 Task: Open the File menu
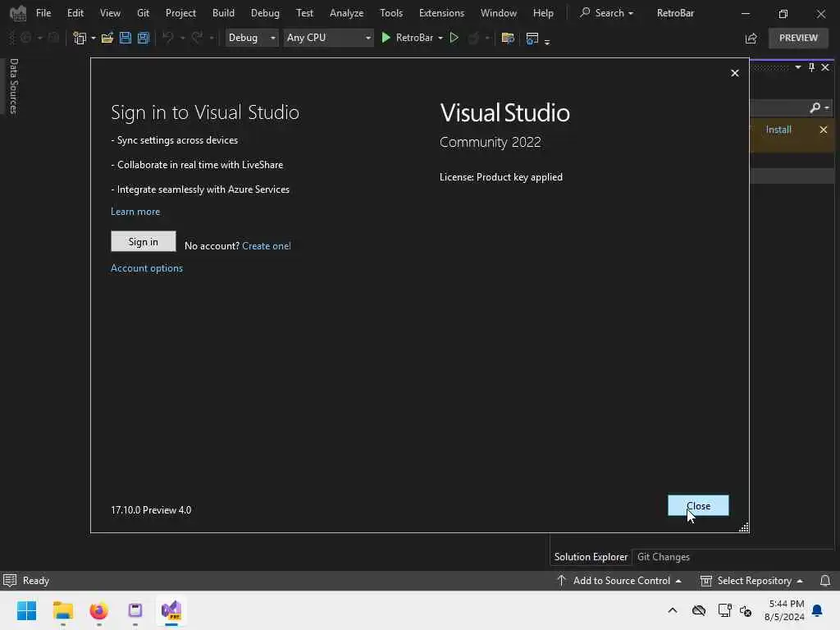click(43, 13)
